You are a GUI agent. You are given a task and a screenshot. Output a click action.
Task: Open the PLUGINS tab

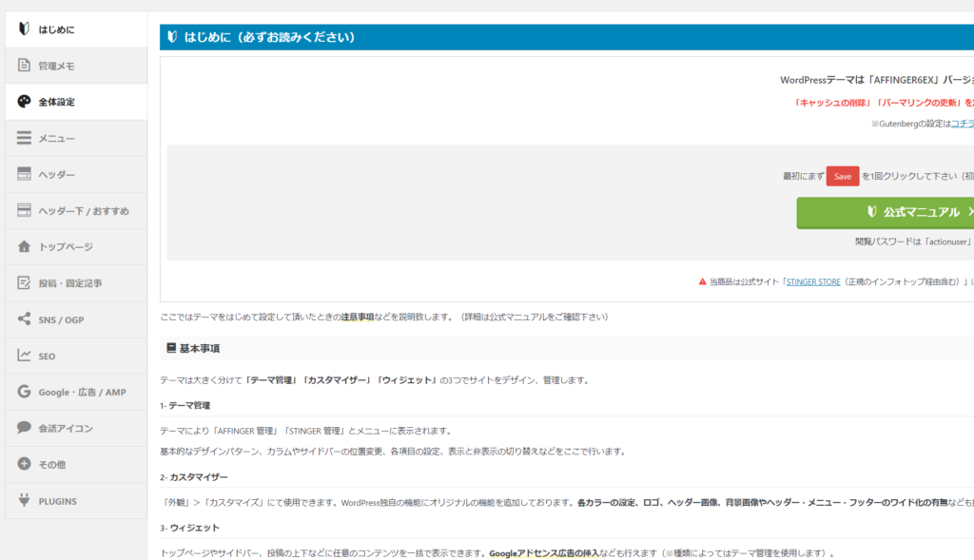[76, 500]
